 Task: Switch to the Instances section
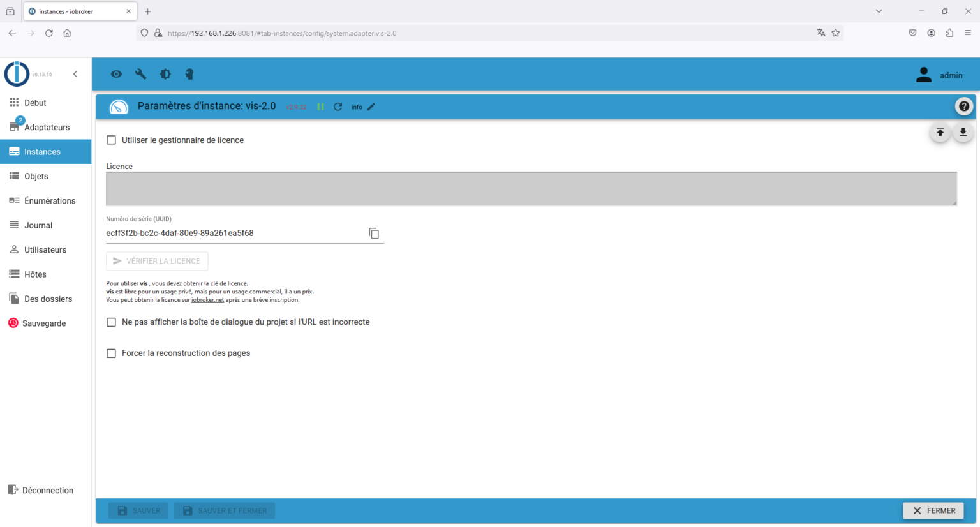(41, 151)
